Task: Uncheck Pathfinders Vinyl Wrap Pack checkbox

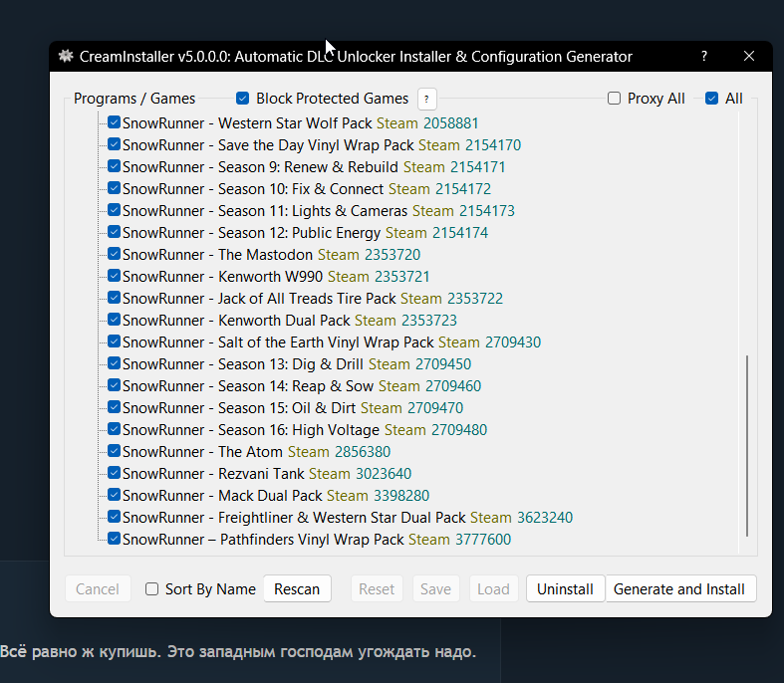Action: (x=114, y=539)
